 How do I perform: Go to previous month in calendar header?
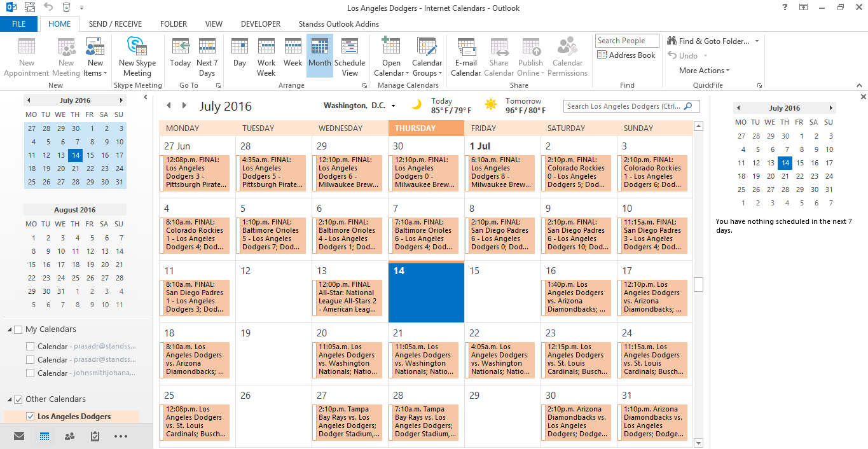[169, 106]
